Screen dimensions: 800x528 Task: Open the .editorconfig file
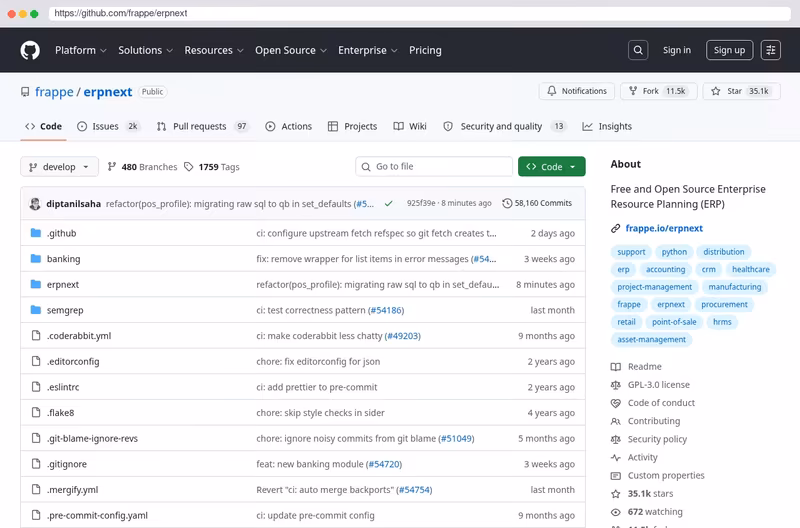(x=73, y=361)
